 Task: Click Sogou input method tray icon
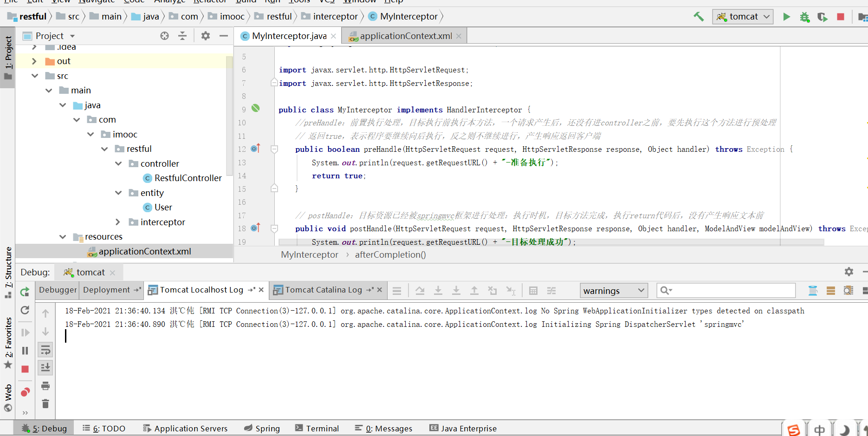coord(794,430)
